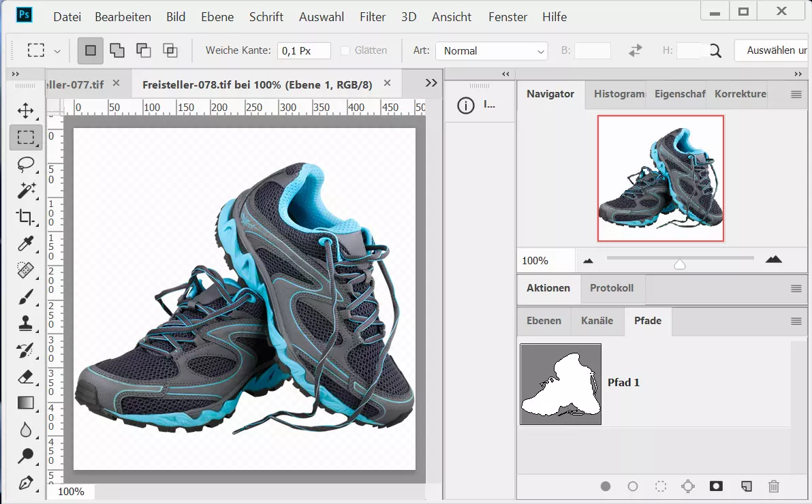Toggle Subtract from selection mode

pos(142,50)
